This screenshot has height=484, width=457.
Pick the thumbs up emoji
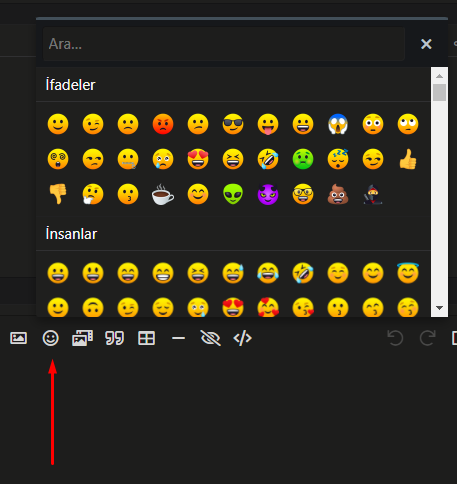408,159
